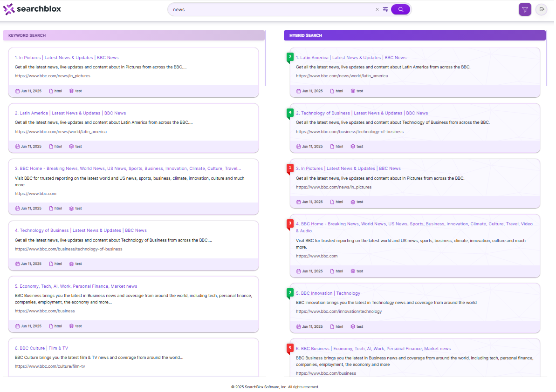Click 'test' collection label on hybrid In Pictures

coord(361,203)
